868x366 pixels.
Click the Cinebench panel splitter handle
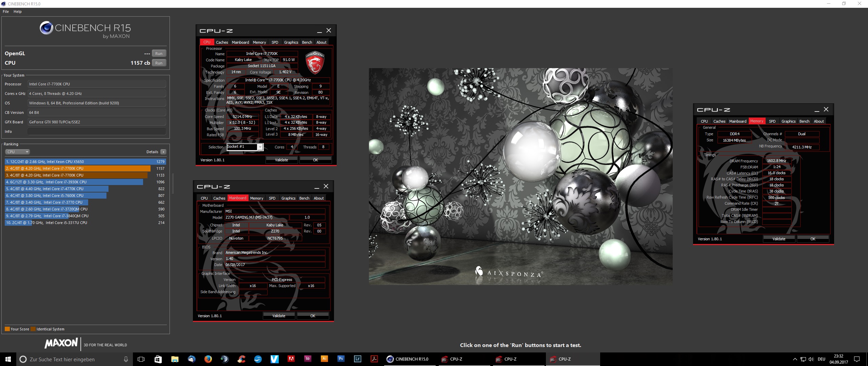(173, 183)
